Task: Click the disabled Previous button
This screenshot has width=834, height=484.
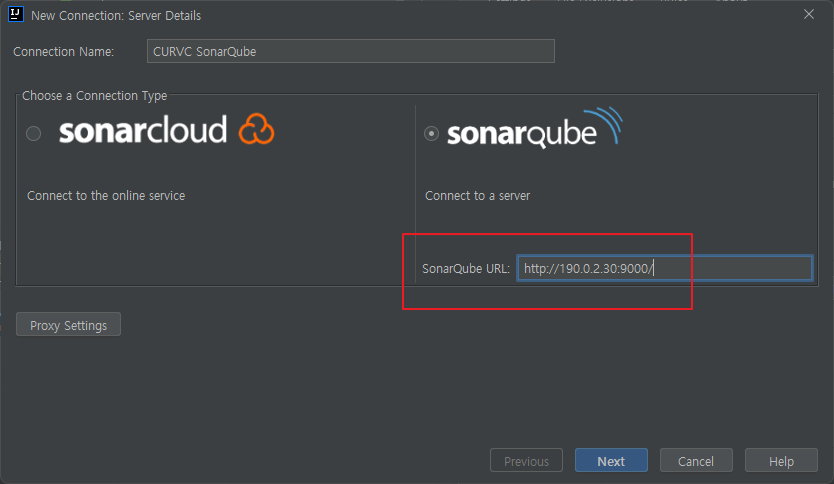Action: pyautogui.click(x=526, y=461)
